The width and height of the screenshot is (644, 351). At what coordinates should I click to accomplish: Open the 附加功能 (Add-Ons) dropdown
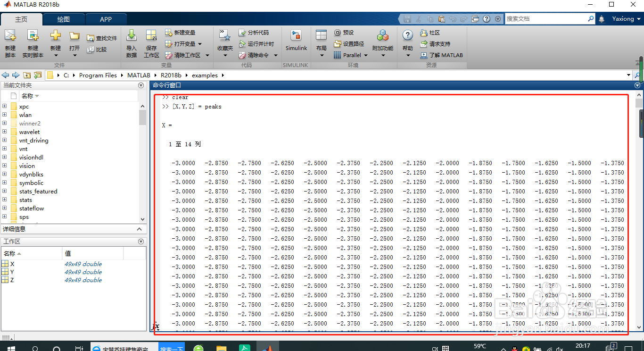click(x=383, y=55)
